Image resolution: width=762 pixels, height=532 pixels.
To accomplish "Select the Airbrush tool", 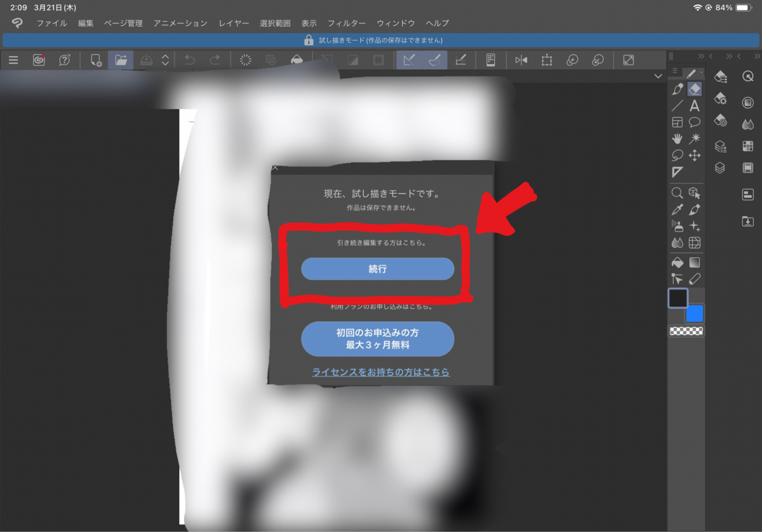I will (678, 226).
